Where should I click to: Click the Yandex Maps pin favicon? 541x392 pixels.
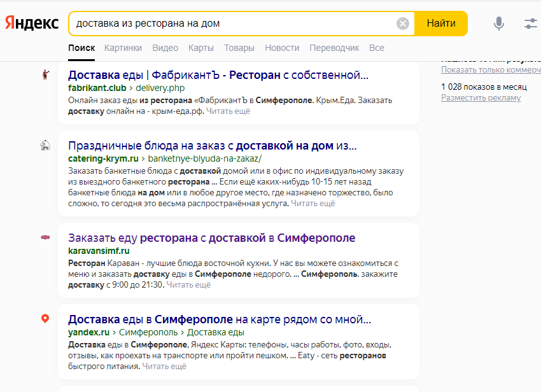click(x=45, y=319)
